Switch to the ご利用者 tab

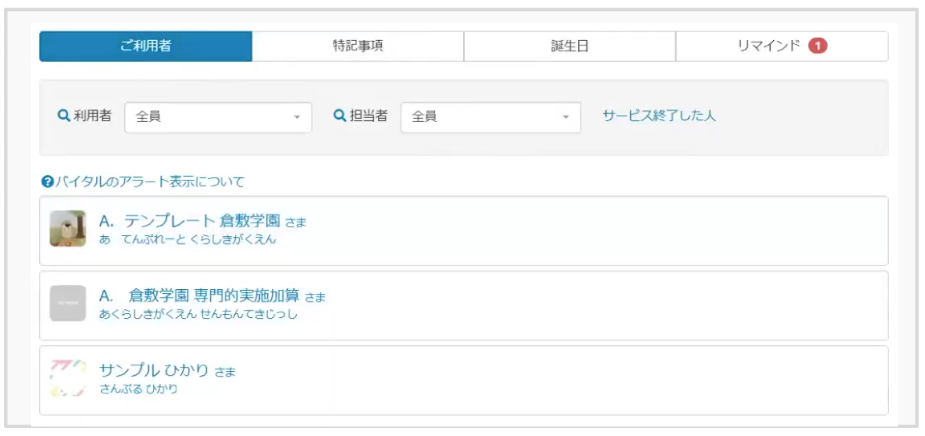point(145,46)
